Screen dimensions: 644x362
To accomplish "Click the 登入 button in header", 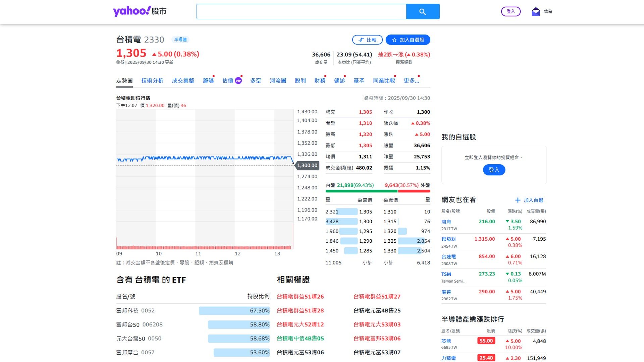I will 511,11.
